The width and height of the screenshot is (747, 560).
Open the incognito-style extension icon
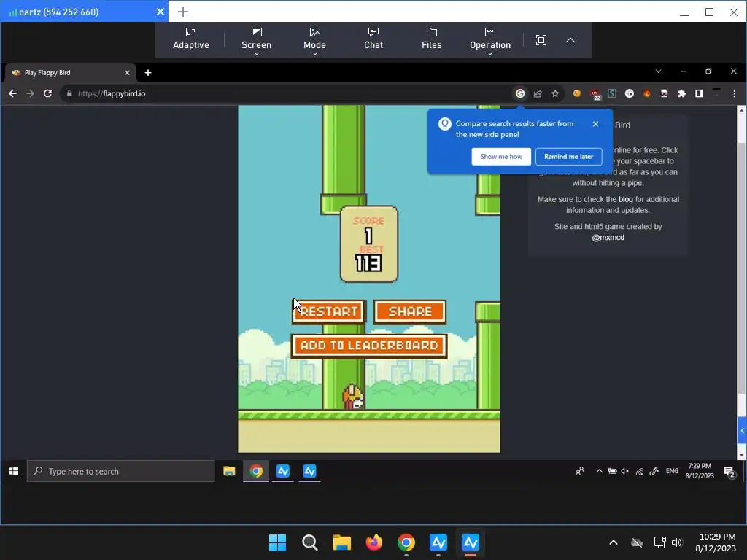[664, 93]
